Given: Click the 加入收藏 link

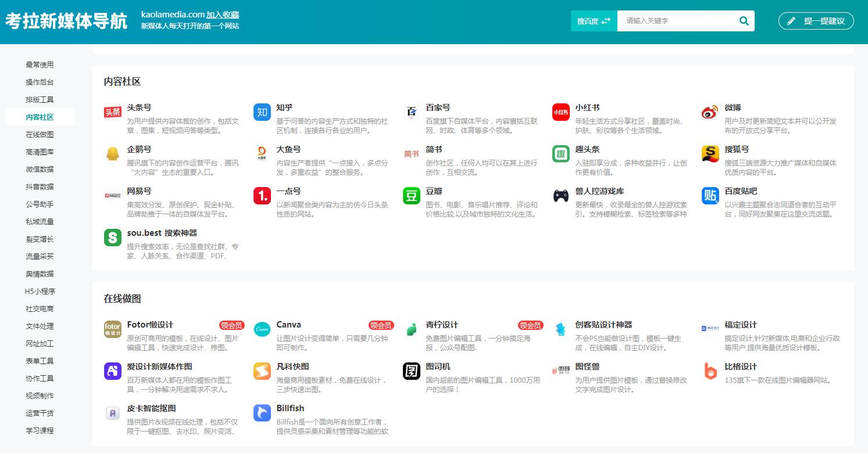Looking at the screenshot, I should 223,15.
